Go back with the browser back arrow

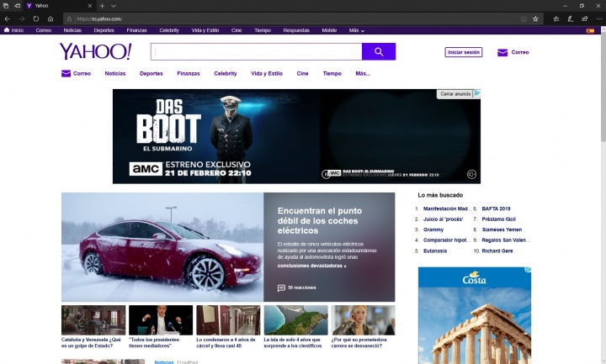coord(8,18)
